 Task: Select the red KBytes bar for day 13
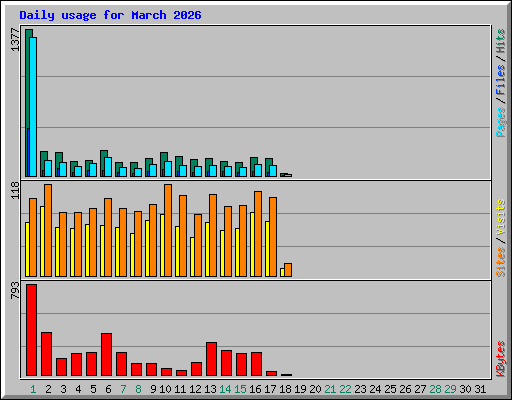click(x=211, y=359)
